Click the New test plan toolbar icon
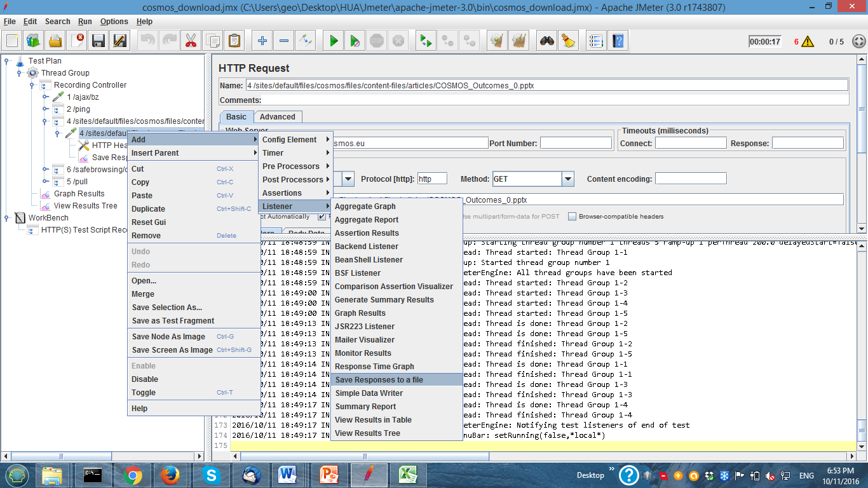This screenshot has width=868, height=488. [x=12, y=41]
